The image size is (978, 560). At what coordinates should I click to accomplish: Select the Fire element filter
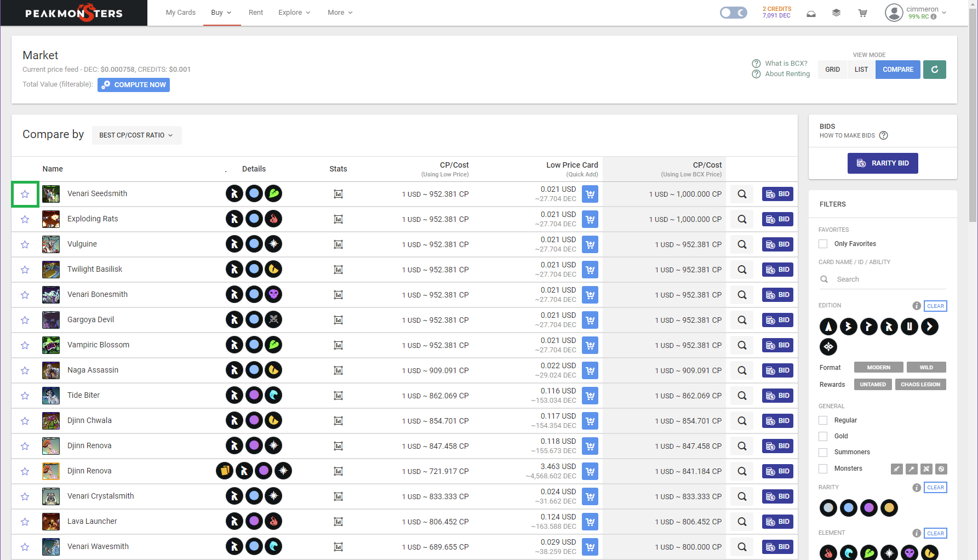click(x=828, y=552)
